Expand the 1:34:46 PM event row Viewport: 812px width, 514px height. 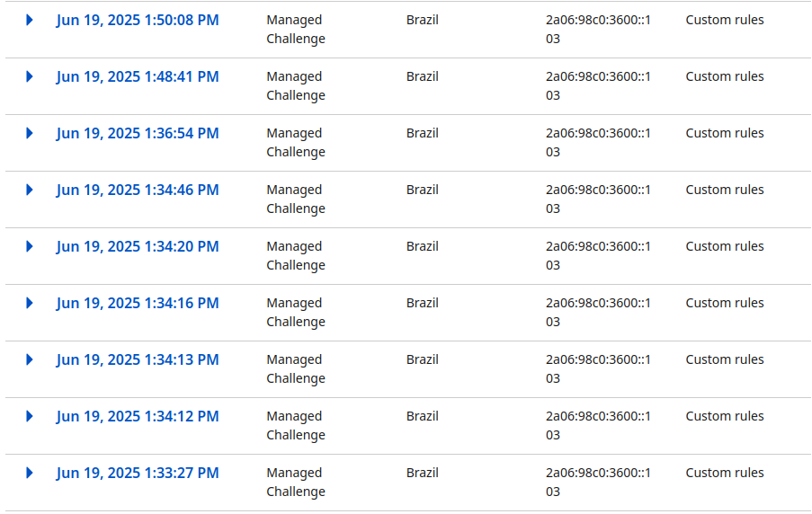(30, 190)
